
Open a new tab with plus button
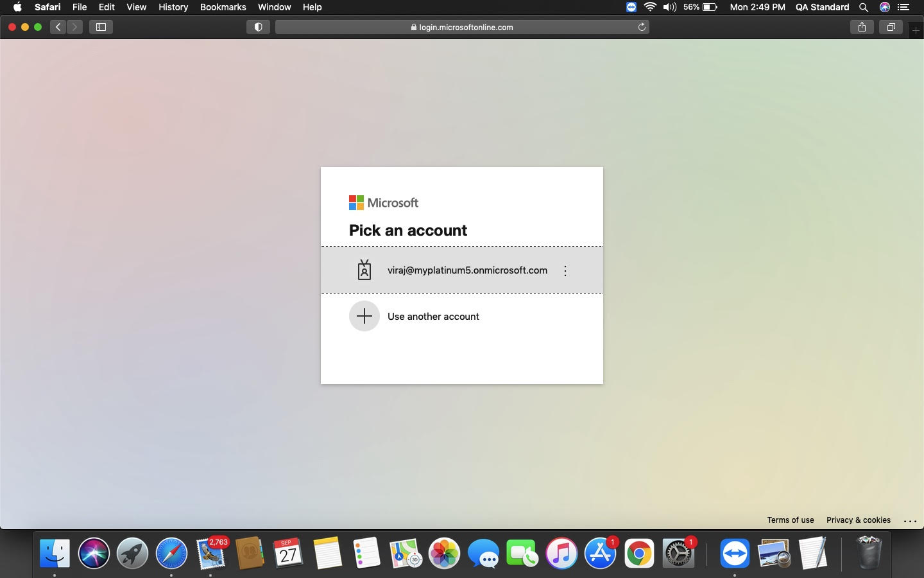tap(916, 30)
